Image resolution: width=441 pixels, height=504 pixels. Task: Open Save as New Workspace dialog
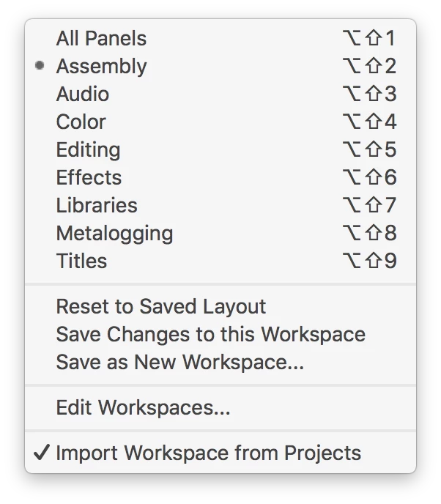point(180,363)
